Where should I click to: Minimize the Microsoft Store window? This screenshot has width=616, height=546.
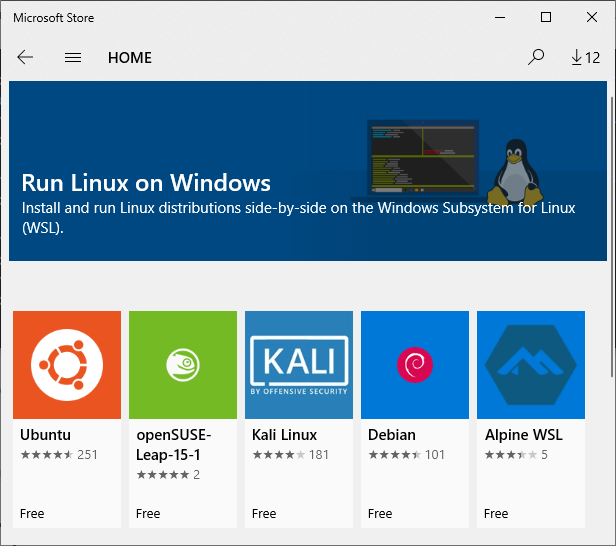click(x=500, y=17)
